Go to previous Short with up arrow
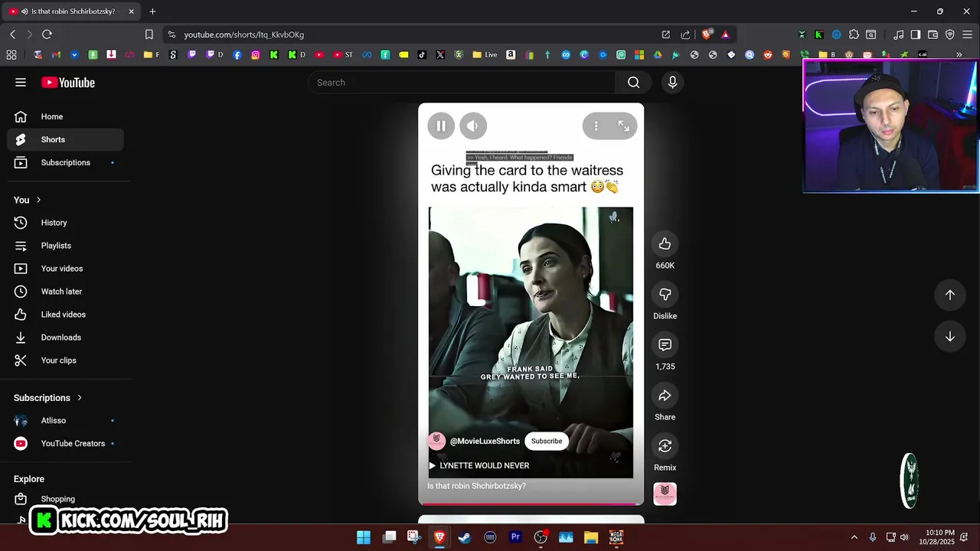Screen dimensions: 980x551 point(949,295)
